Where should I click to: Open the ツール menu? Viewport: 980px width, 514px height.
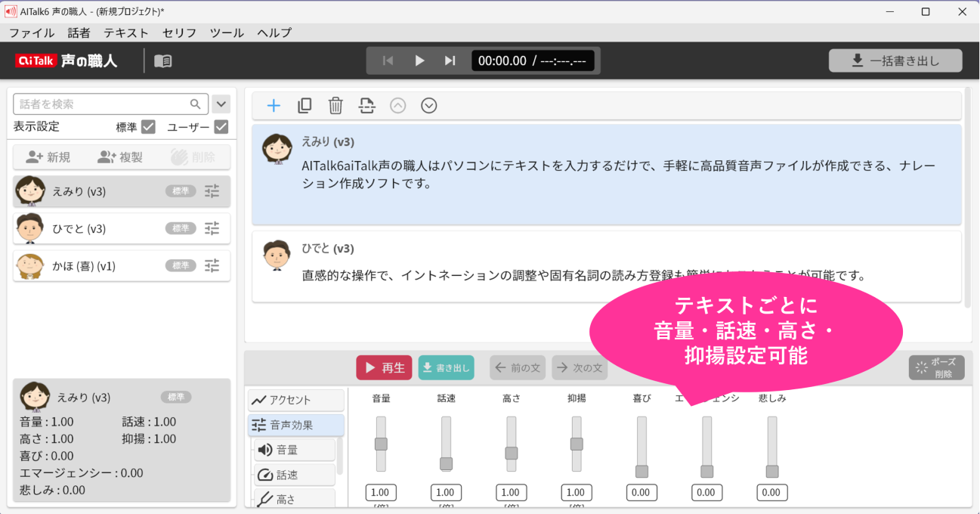point(227,33)
